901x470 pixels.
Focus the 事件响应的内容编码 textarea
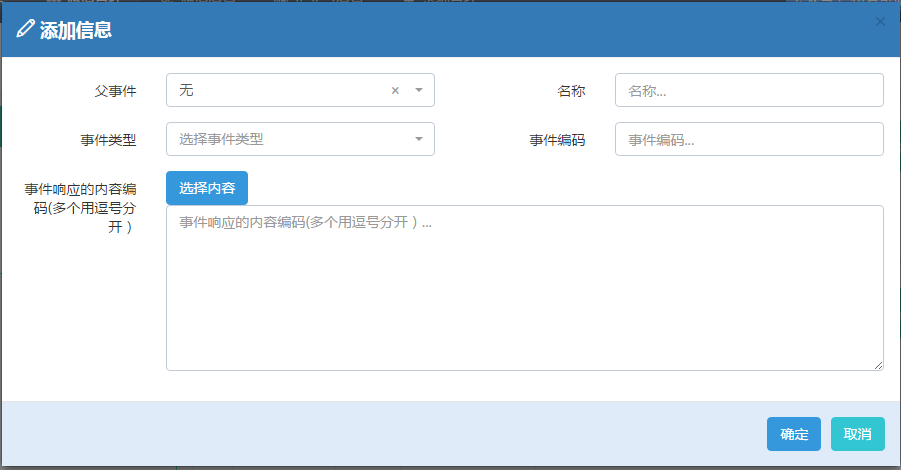[x=524, y=288]
